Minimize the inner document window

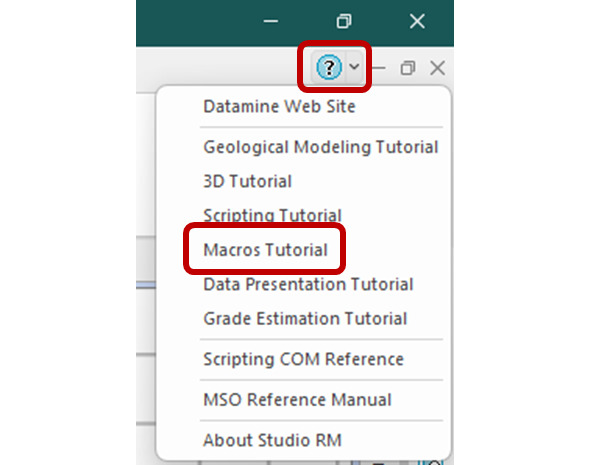(379, 68)
